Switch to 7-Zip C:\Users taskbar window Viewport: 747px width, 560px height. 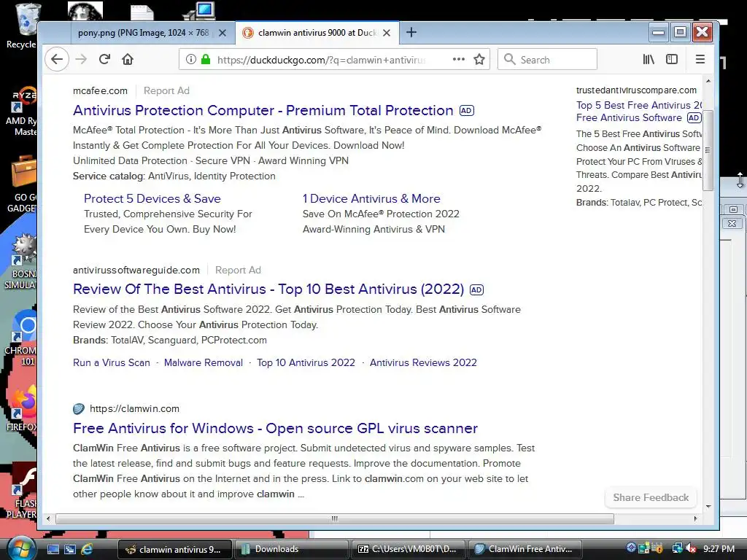[408, 549]
